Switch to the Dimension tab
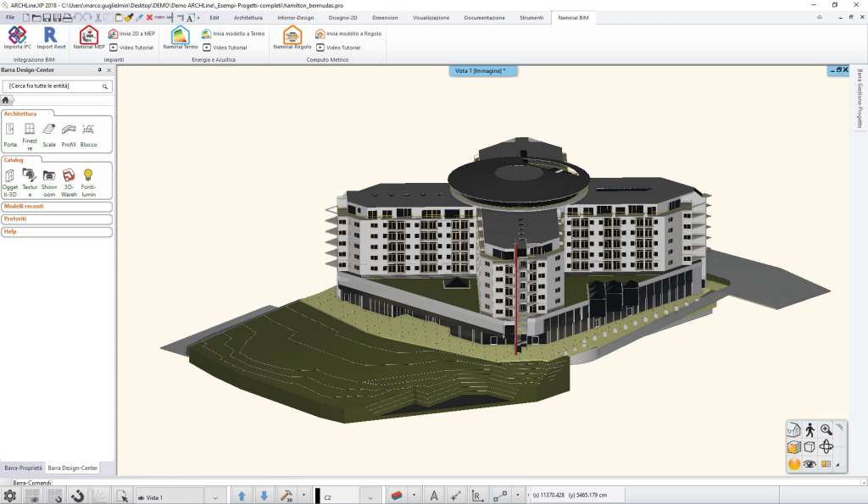 (x=385, y=18)
